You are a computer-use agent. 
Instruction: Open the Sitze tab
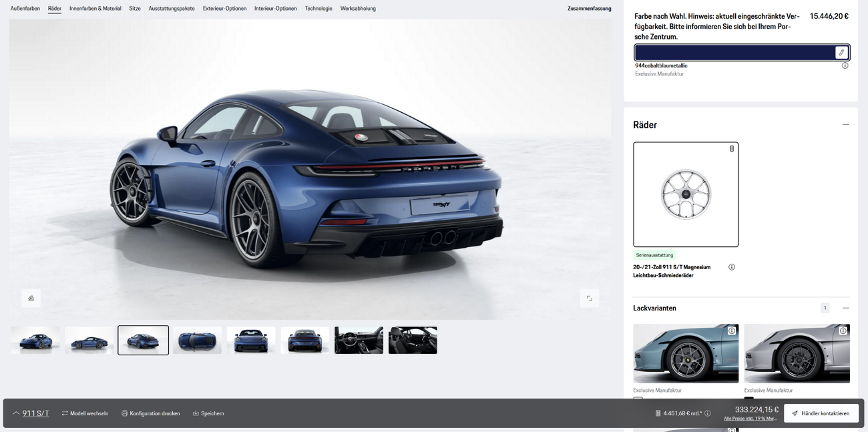point(135,9)
